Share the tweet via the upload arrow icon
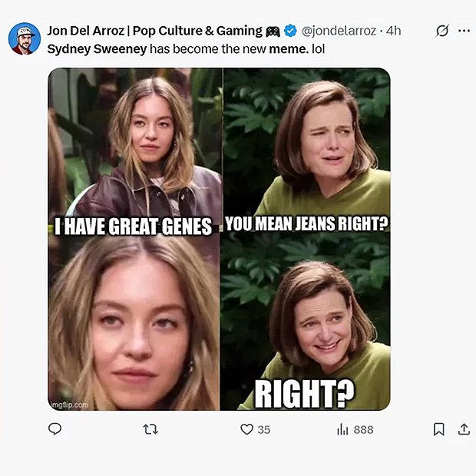Viewport: 476px width, 476px height. point(464,429)
